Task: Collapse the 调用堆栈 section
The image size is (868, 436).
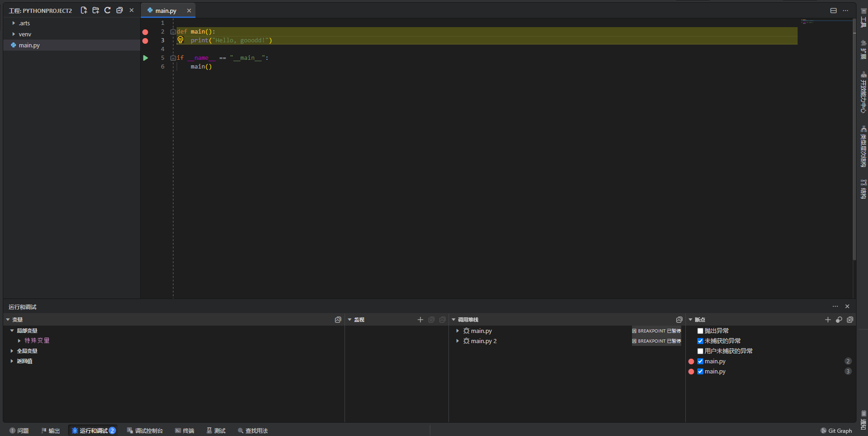Action: click(454, 320)
